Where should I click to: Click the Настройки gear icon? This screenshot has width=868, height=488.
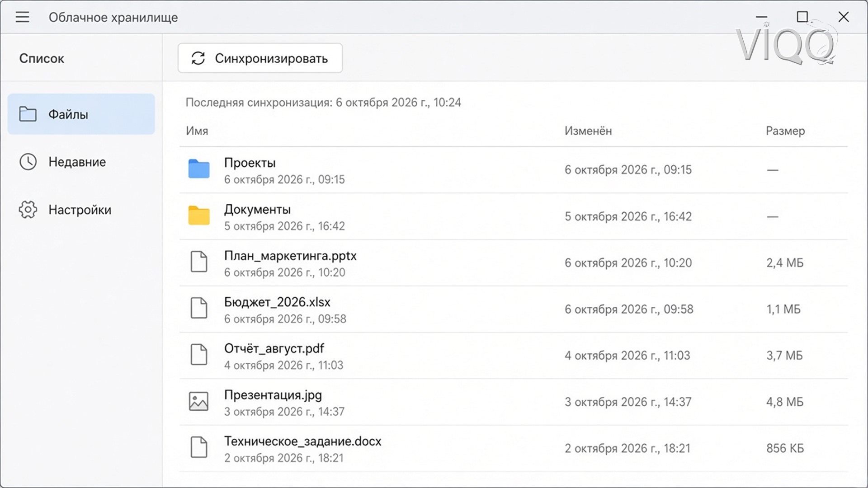(28, 210)
